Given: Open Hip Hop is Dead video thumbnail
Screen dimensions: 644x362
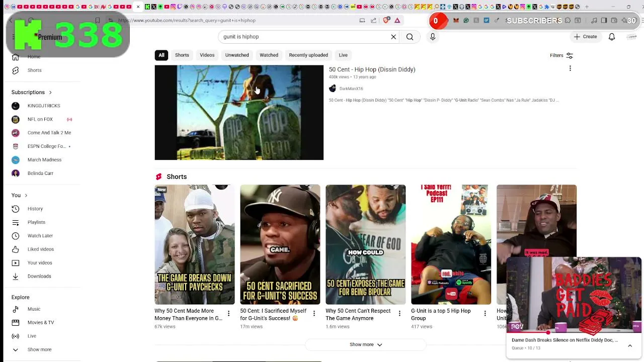Looking at the screenshot, I should pos(239,113).
